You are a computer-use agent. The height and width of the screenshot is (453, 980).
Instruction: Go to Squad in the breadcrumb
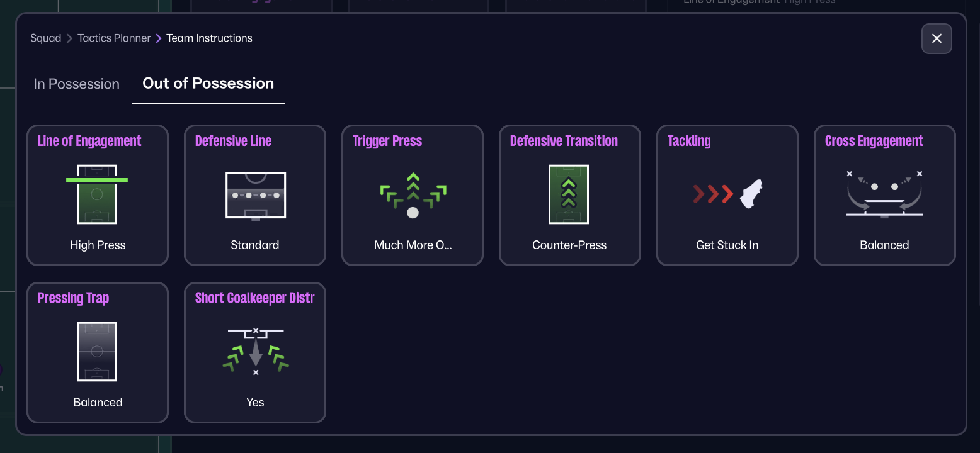click(x=46, y=38)
